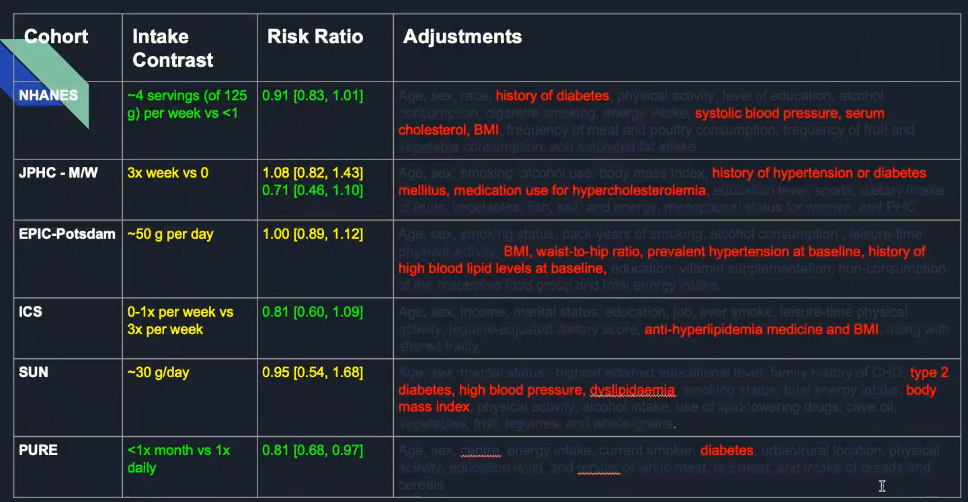Screen dimensions: 968x502
Task: Click red text 'systolic blood pressure, serum'
Action: (790, 113)
